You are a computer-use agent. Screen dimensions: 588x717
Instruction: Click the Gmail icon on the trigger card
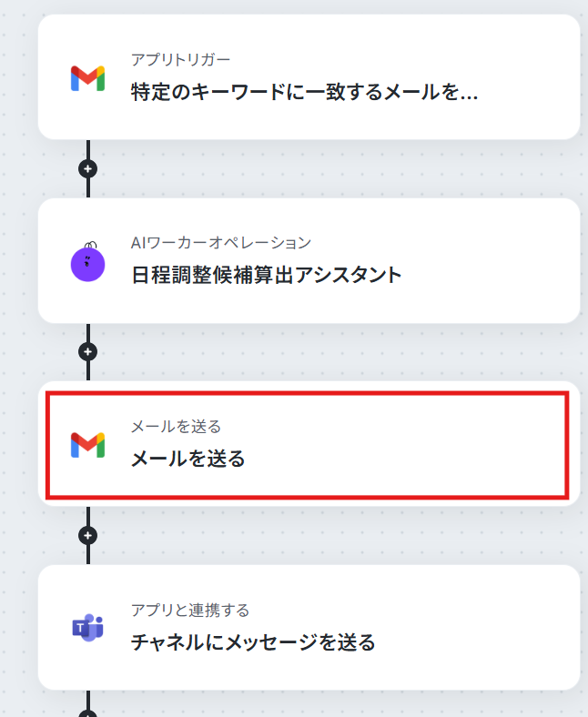click(x=88, y=78)
